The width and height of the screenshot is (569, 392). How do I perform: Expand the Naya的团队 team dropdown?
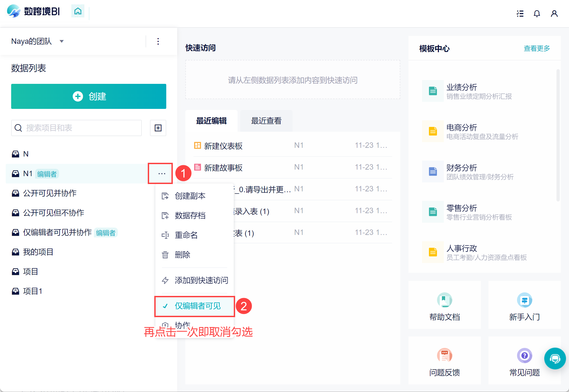pos(62,41)
